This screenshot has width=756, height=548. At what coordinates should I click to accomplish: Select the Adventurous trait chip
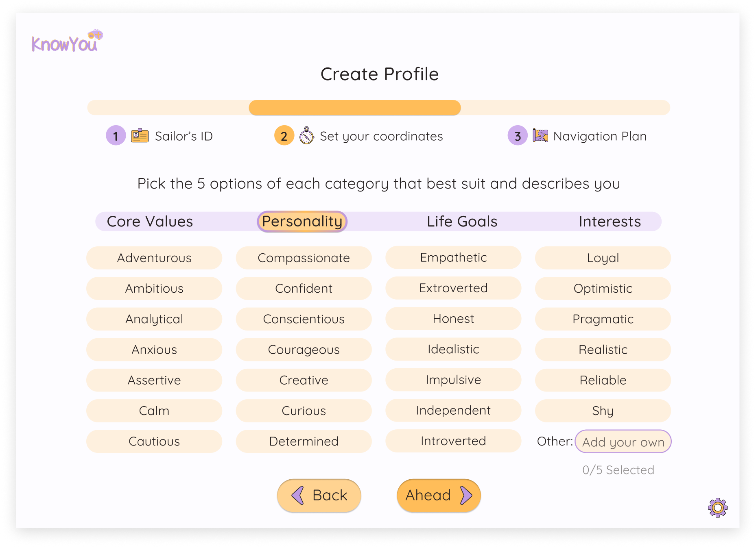(x=154, y=258)
